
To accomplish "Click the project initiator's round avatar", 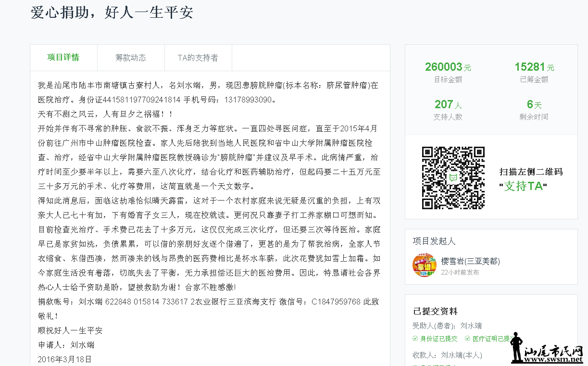I will [x=424, y=265].
